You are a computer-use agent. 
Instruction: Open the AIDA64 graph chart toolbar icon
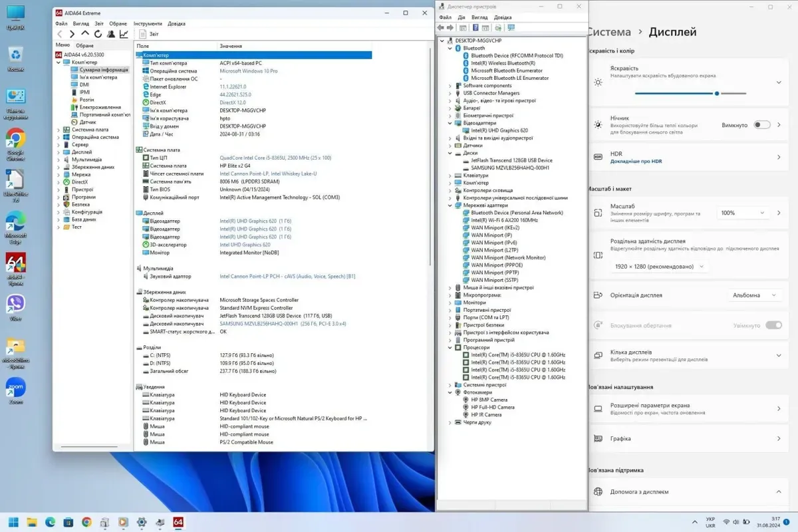tap(124, 34)
